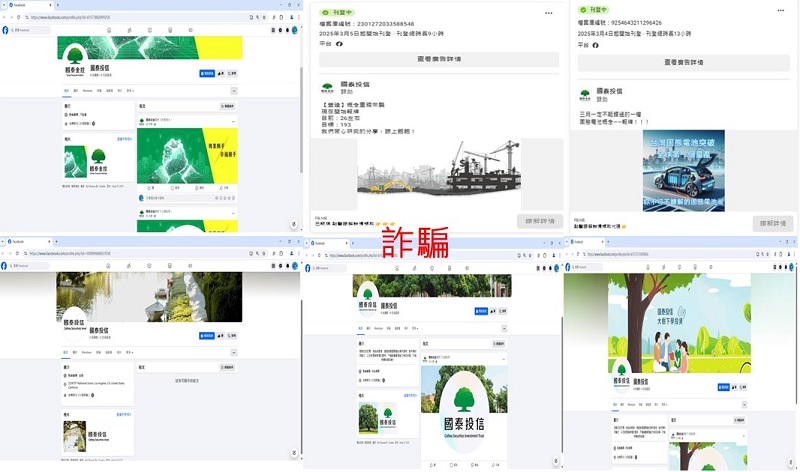Open the post options dots on the large 國泰投信 logo post
The image size is (800, 472).
click(504, 359)
